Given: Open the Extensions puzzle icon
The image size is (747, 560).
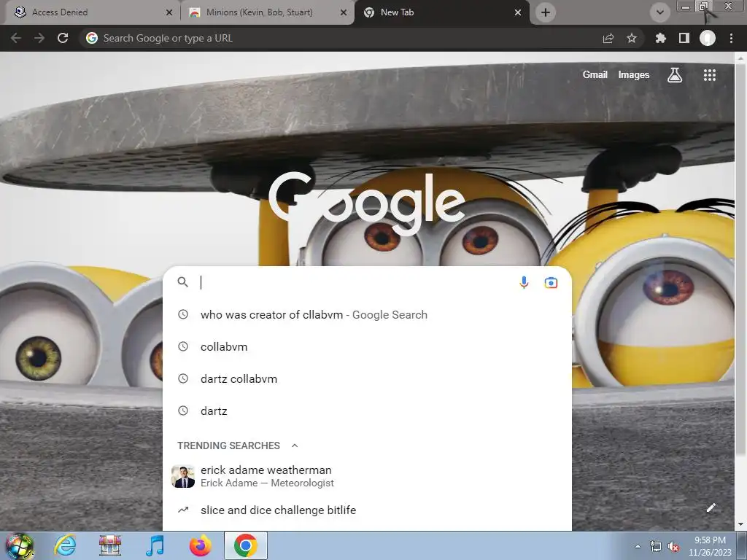Looking at the screenshot, I should point(660,38).
